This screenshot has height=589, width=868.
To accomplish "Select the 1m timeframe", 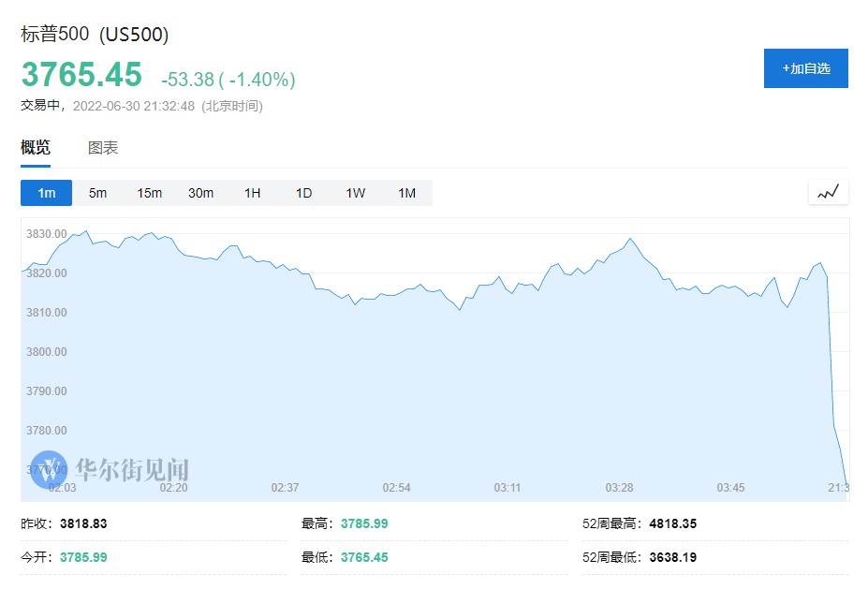I will pos(47,193).
